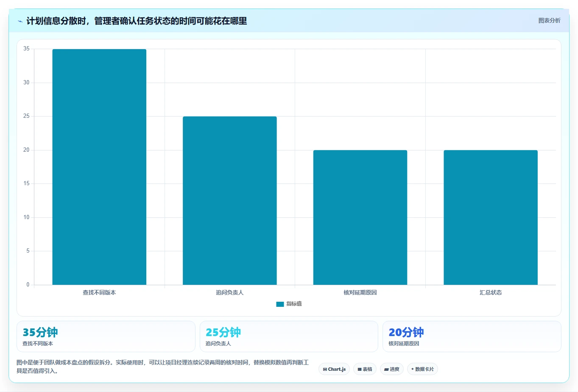Click the Chart.js tag chip
This screenshot has height=392, width=578.
[x=334, y=369]
